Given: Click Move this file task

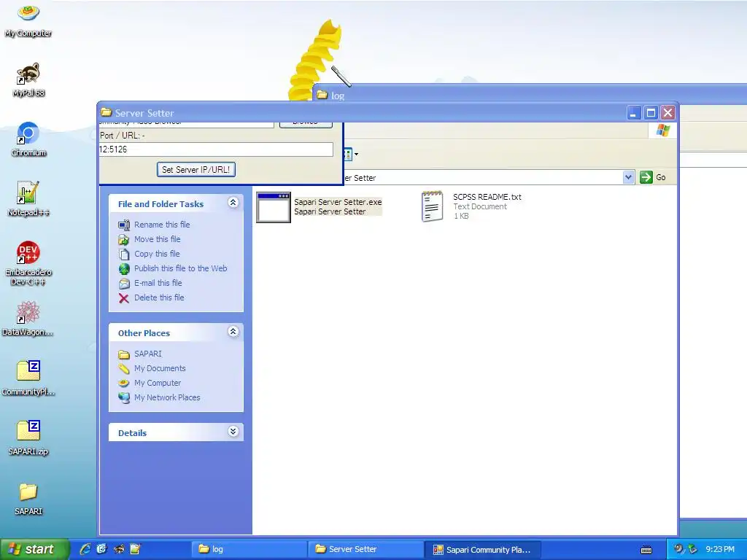Looking at the screenshot, I should [158, 239].
